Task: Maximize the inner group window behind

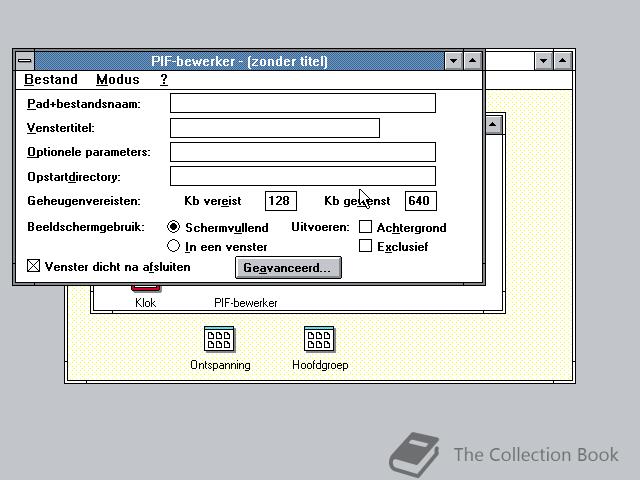Action: [493, 124]
